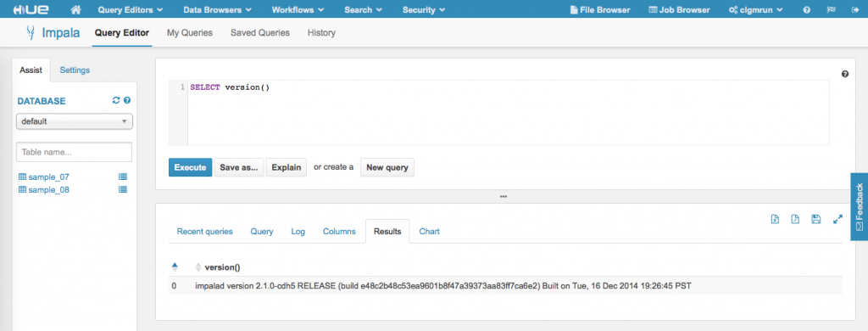Go to Hue home icon
Screen dimensions: 868x331
[76, 9]
